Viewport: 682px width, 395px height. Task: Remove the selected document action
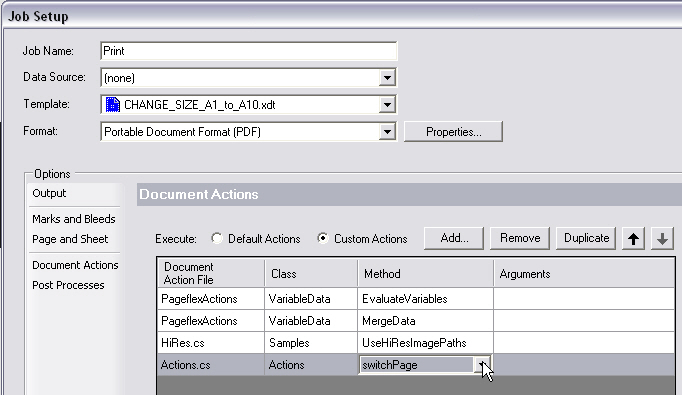tap(520, 238)
